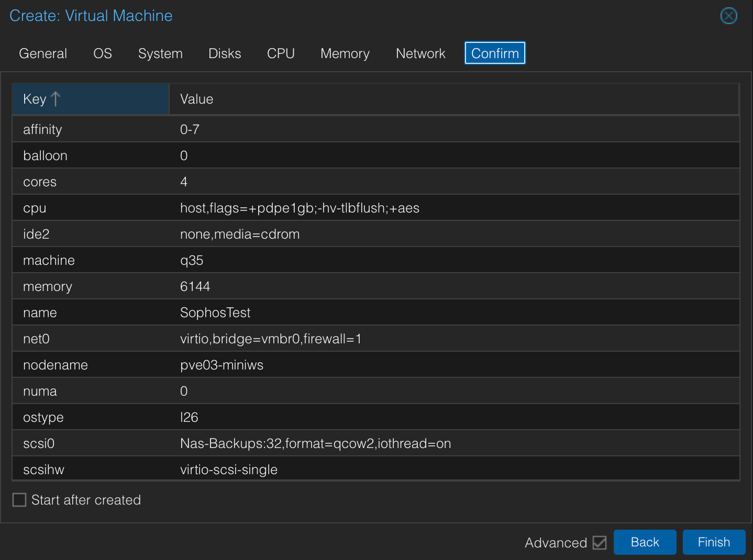Viewport: 753px width, 560px height.
Task: Go to the System tab
Action: coord(160,53)
